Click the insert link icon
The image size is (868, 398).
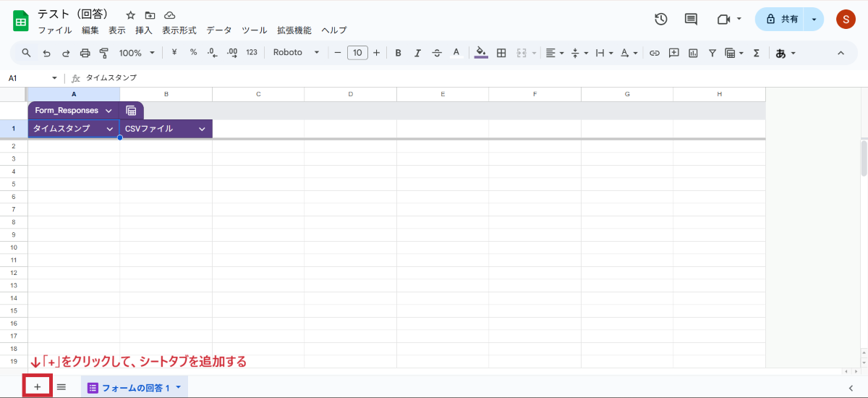(x=654, y=53)
